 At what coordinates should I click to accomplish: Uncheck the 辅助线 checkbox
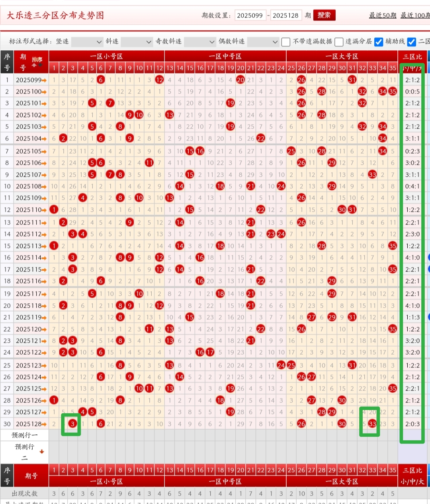click(379, 42)
